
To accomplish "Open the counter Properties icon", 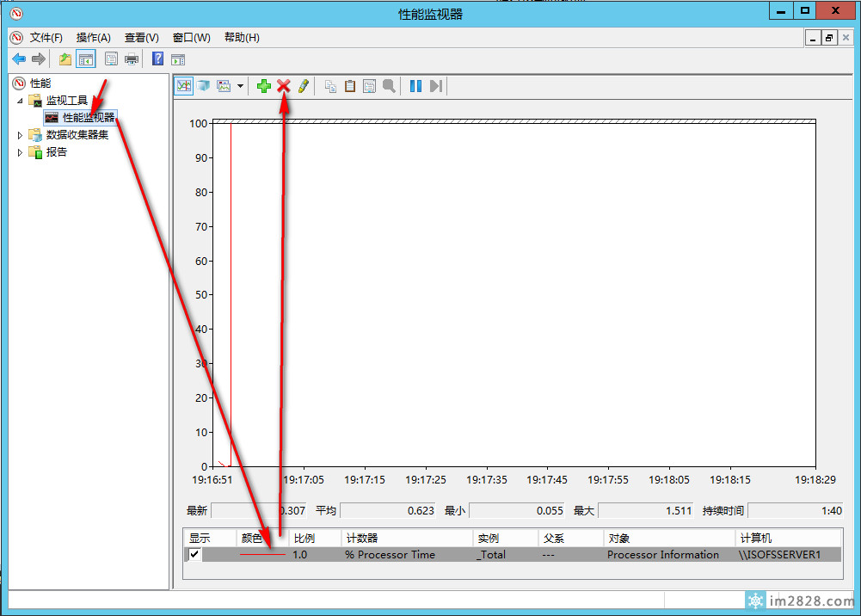I will (x=370, y=86).
